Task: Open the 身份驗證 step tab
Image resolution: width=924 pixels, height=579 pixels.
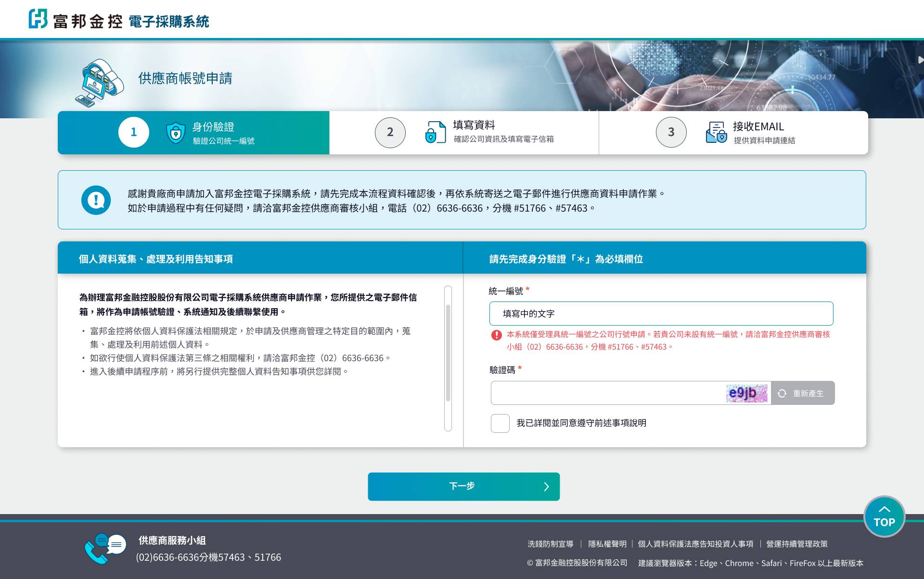Action: pos(193,133)
